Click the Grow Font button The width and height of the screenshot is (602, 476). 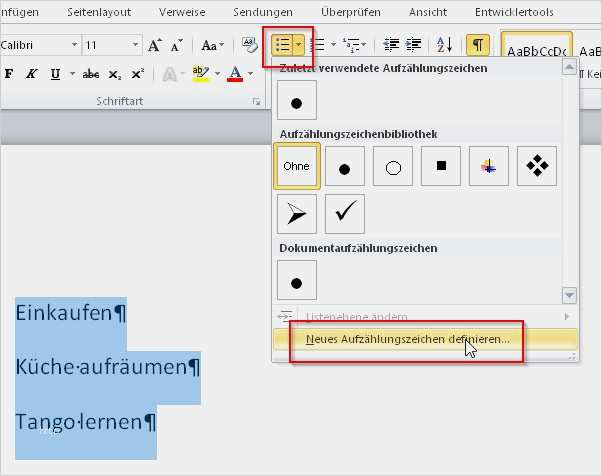click(x=155, y=45)
